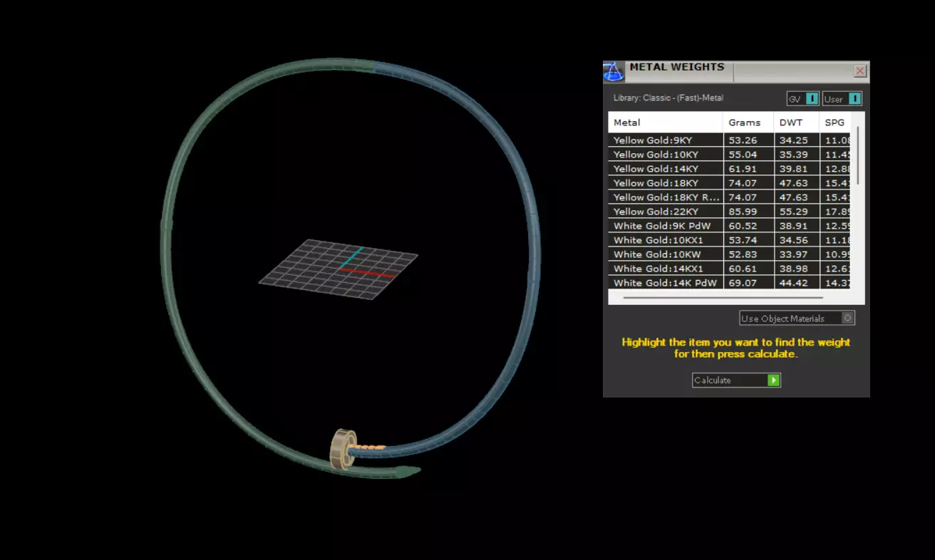The width and height of the screenshot is (935, 560).
Task: Click the 39.81 DWT value
Action: click(x=793, y=169)
